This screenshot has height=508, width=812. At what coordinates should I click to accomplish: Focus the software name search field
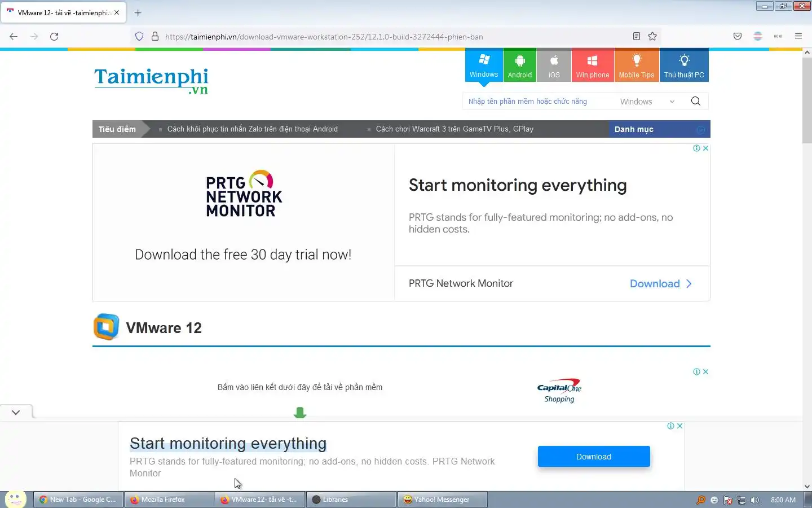[x=539, y=102]
